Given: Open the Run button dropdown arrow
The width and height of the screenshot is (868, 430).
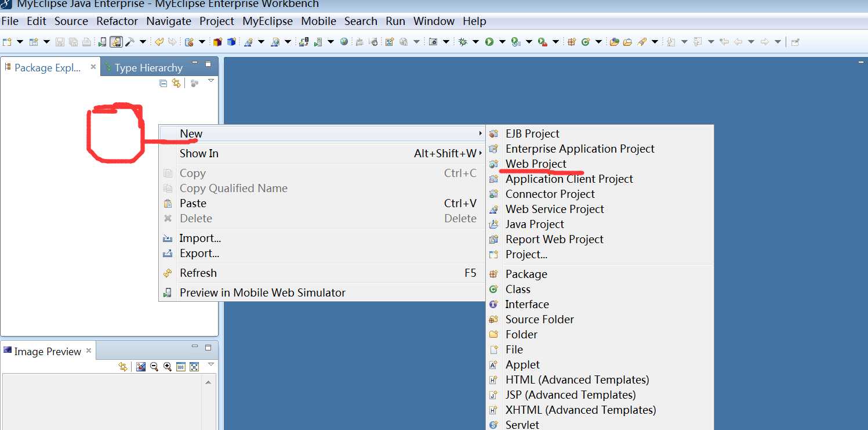Looking at the screenshot, I should 502,42.
